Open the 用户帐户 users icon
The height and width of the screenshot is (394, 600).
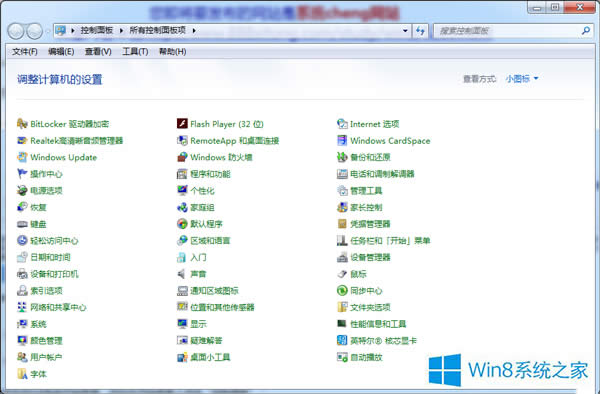pos(22,357)
